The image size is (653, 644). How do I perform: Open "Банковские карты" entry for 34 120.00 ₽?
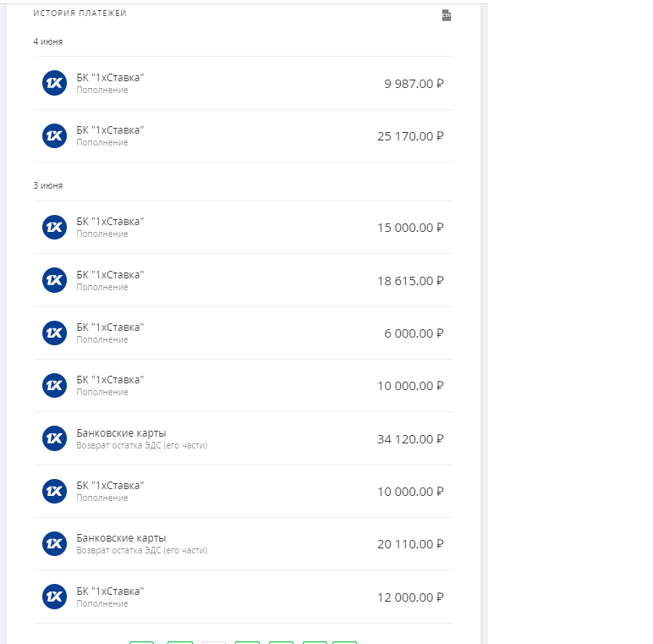point(121,432)
